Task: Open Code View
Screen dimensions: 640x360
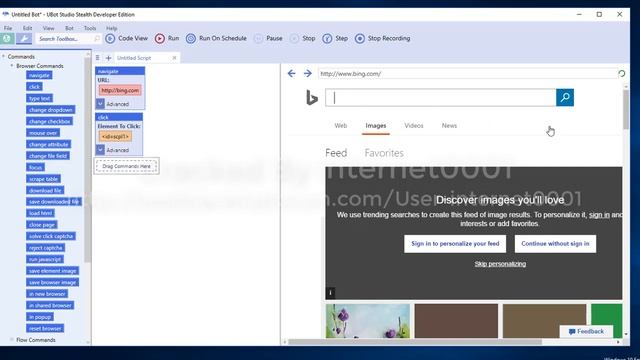Action: (127, 38)
